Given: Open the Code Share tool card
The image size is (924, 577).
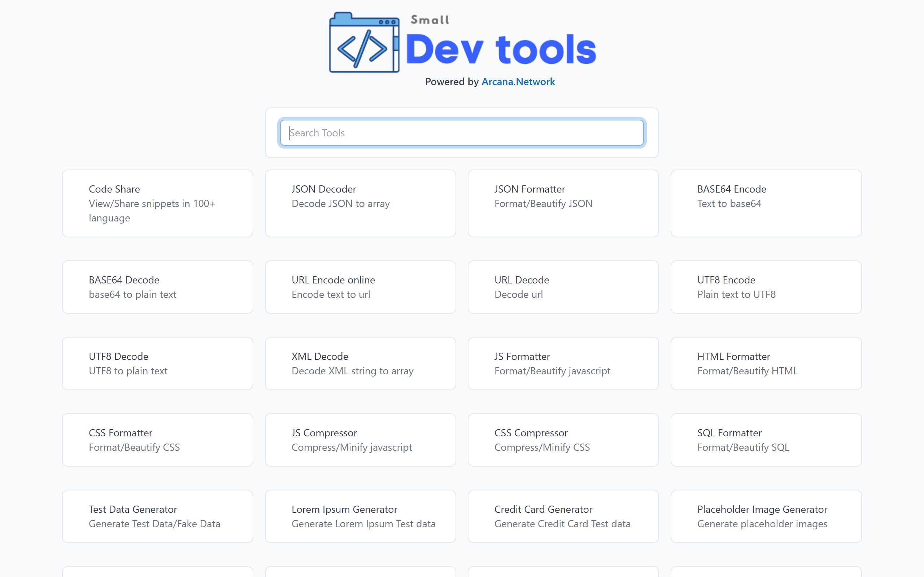Looking at the screenshot, I should click(157, 203).
